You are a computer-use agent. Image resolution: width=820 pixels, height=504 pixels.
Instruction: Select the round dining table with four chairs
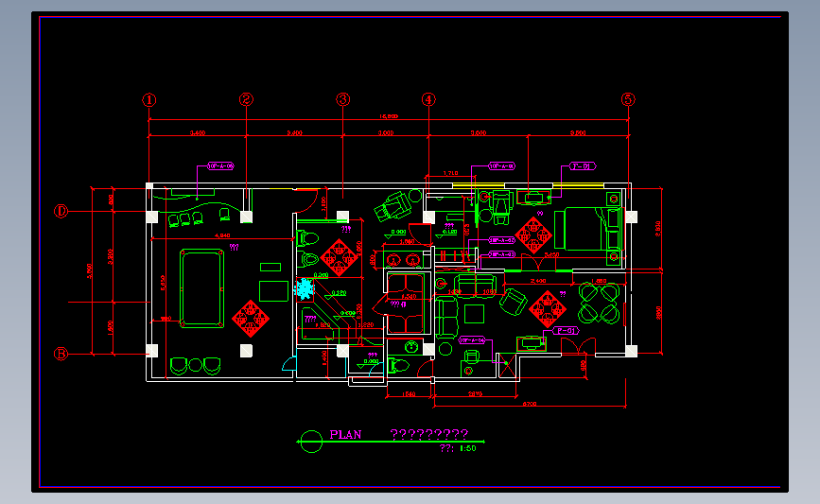599,304
